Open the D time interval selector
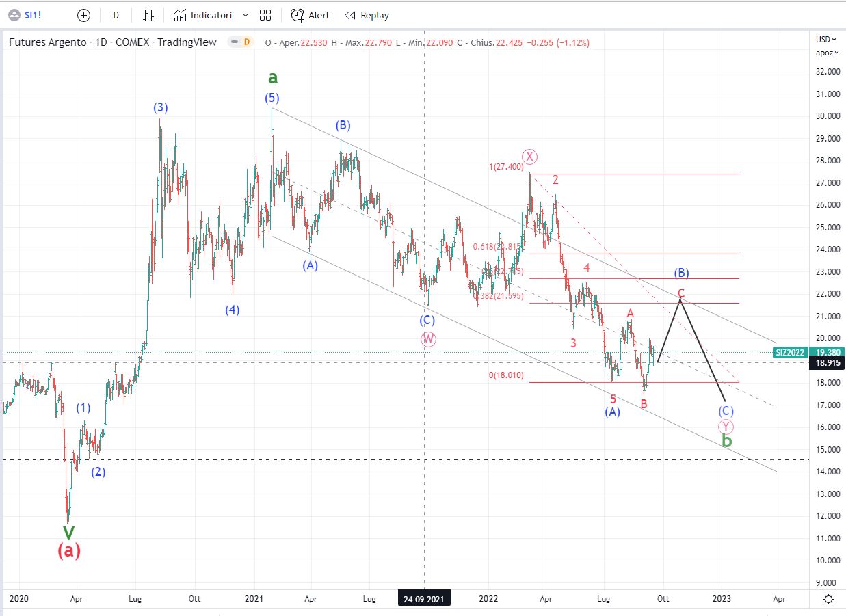Screen dimensions: 846x616 tap(116, 15)
